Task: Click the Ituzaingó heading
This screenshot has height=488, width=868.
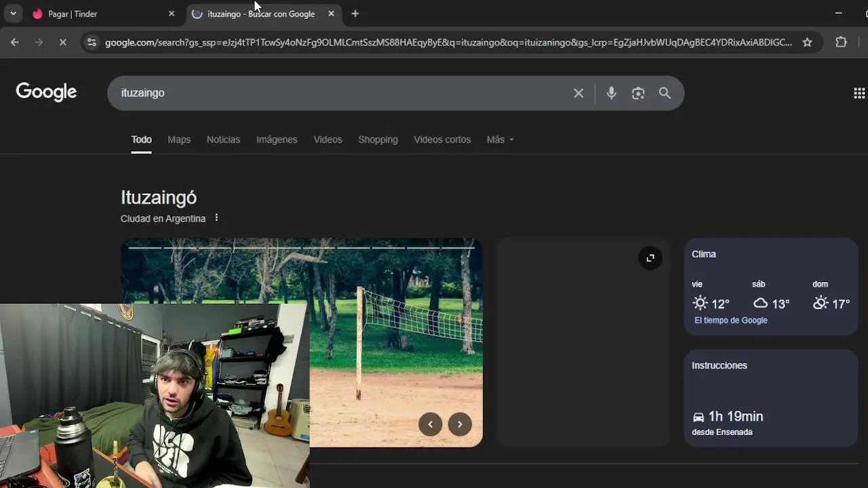Action: coord(159,197)
